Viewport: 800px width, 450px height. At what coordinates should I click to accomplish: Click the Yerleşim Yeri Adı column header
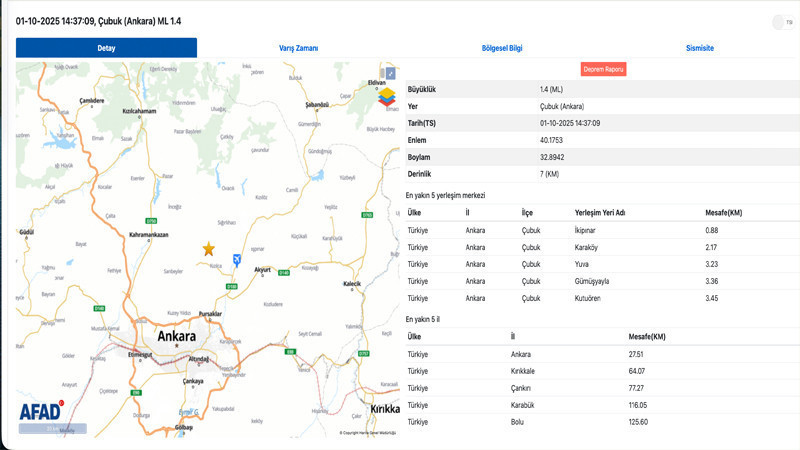tap(600, 213)
